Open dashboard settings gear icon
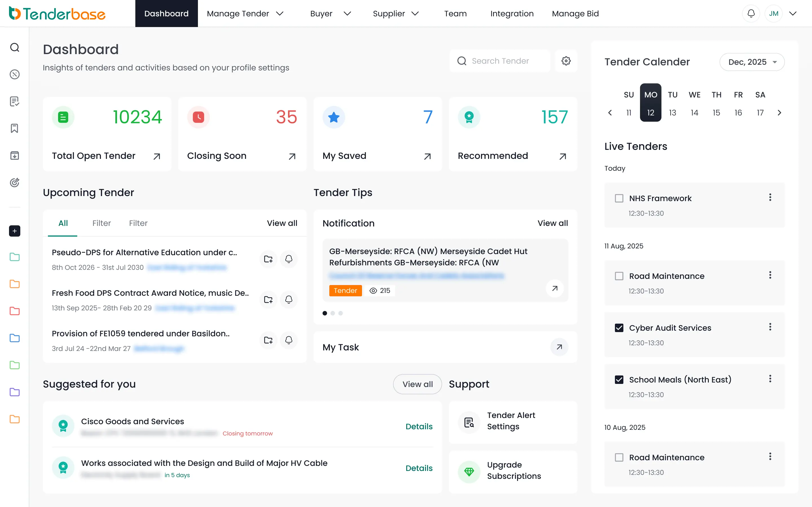This screenshot has height=507, width=812. click(566, 61)
